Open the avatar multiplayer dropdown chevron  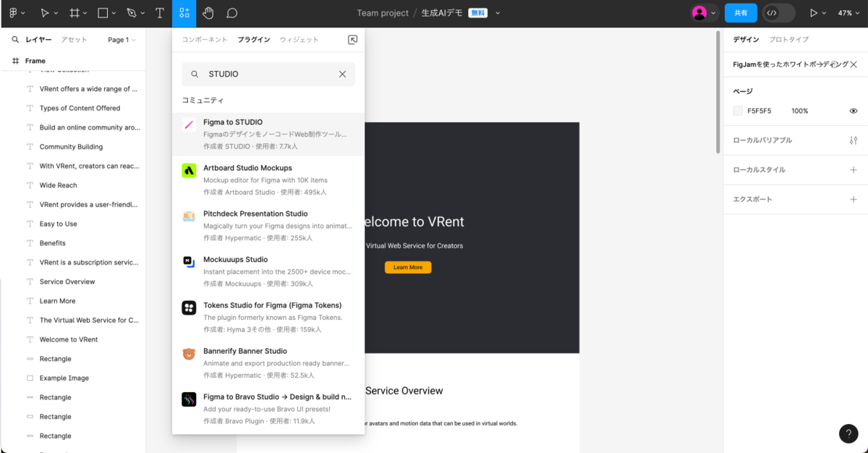pos(714,14)
